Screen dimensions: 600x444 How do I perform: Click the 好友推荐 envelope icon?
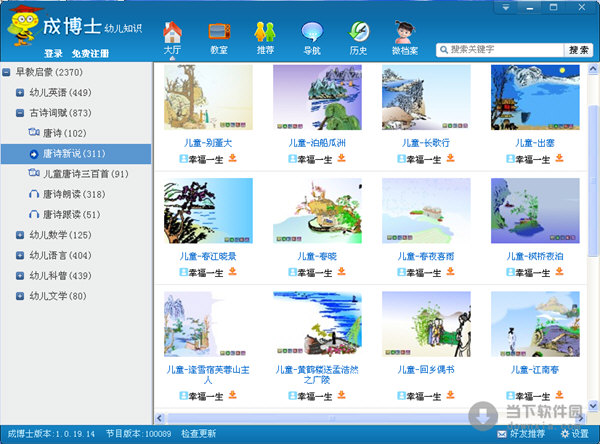coord(502,434)
